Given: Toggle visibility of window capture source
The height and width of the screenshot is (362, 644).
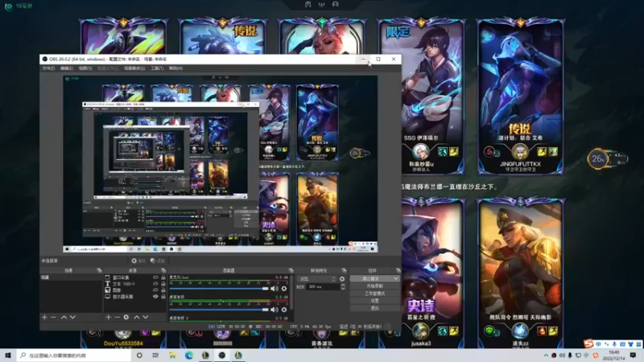Looking at the screenshot, I should click(155, 278).
